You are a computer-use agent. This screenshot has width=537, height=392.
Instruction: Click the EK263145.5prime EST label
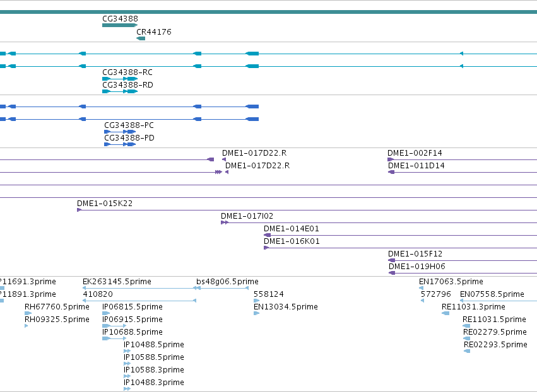point(117,282)
